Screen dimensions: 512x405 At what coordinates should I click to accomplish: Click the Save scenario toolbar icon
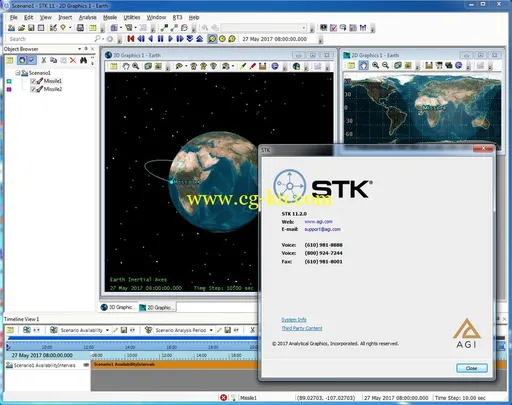tap(31, 28)
